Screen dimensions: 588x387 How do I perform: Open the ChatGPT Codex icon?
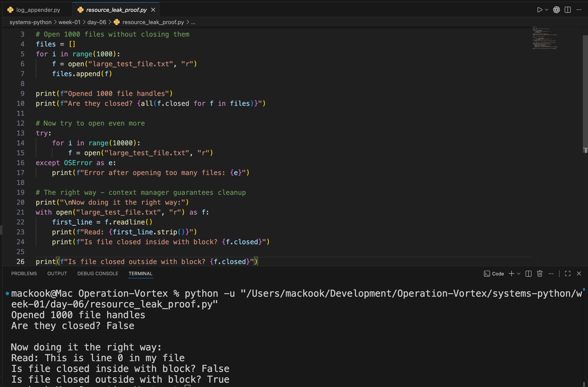tap(556, 10)
